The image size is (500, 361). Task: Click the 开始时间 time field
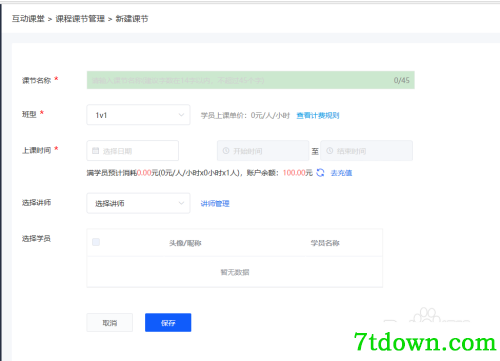click(263, 151)
